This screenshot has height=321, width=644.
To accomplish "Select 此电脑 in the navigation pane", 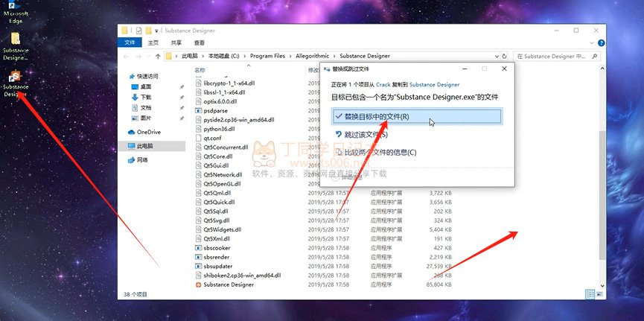I will pos(141,146).
